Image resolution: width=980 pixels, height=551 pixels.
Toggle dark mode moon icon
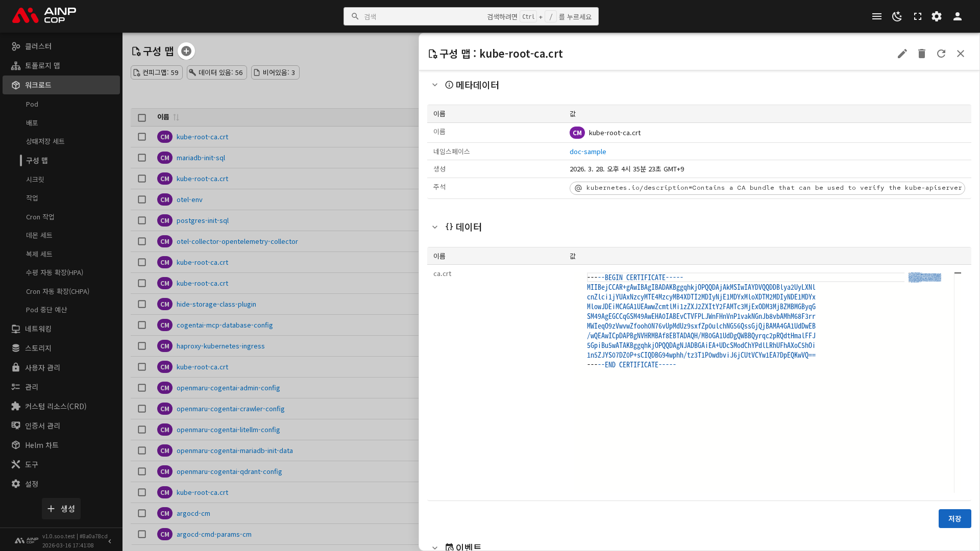tap(897, 16)
